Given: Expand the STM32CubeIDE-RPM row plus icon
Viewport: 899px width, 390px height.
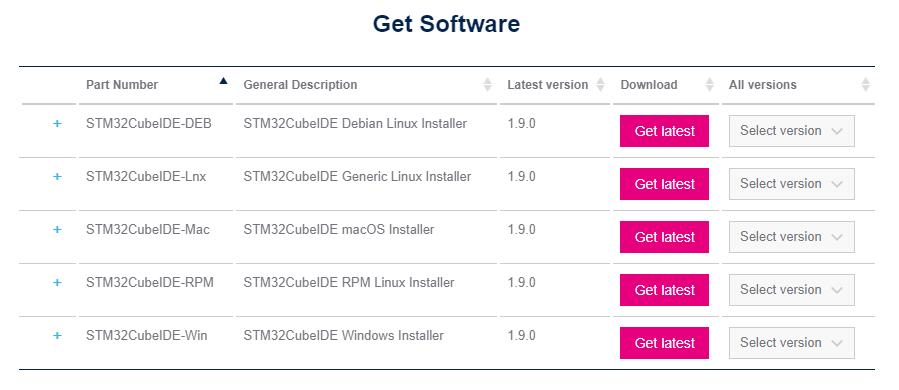Looking at the screenshot, I should click(x=57, y=283).
